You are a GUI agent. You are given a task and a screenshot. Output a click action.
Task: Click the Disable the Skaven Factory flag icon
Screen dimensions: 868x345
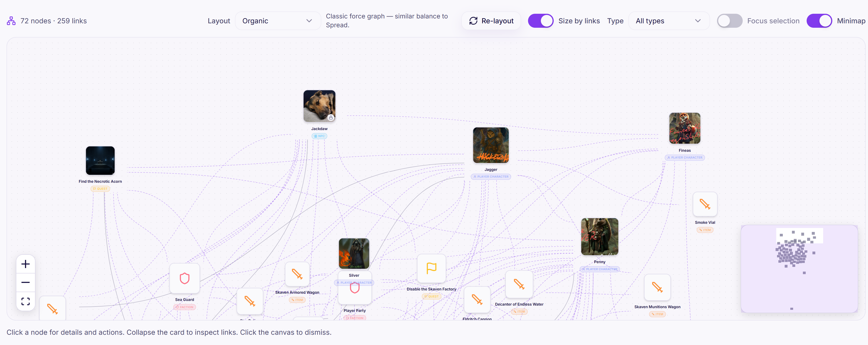[x=431, y=268]
